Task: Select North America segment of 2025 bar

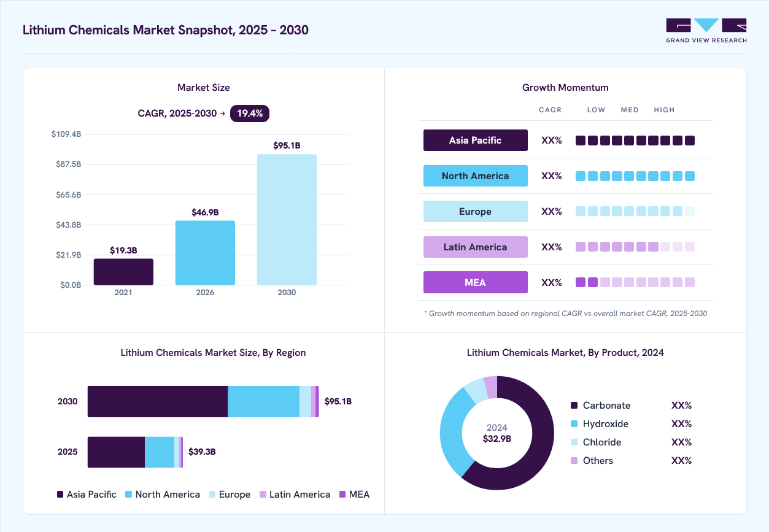Action: (160, 452)
